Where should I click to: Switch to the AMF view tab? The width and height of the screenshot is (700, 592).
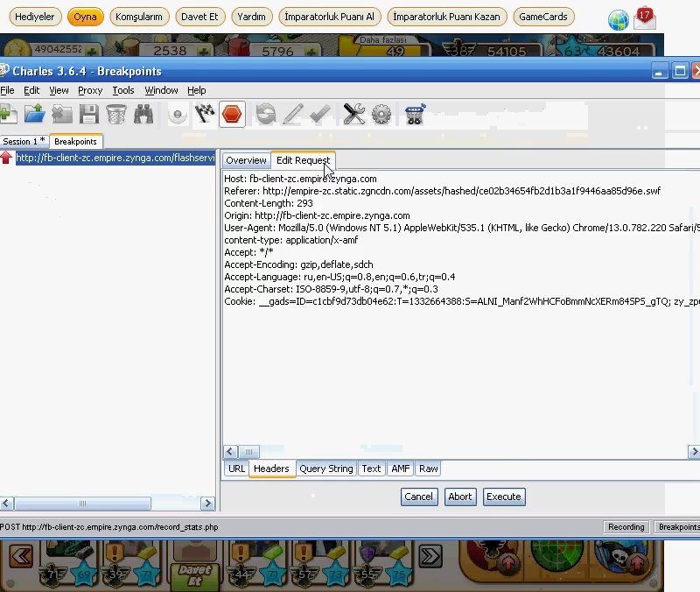click(401, 469)
